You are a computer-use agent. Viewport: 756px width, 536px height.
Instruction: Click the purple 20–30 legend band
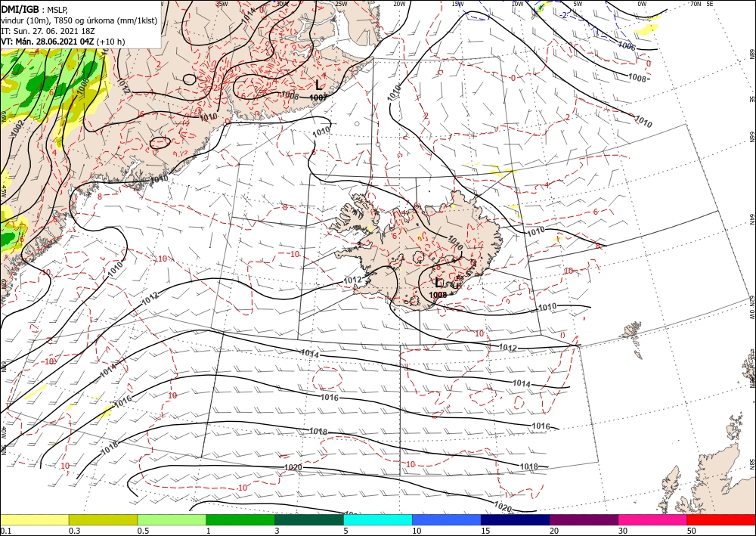pyautogui.click(x=584, y=519)
